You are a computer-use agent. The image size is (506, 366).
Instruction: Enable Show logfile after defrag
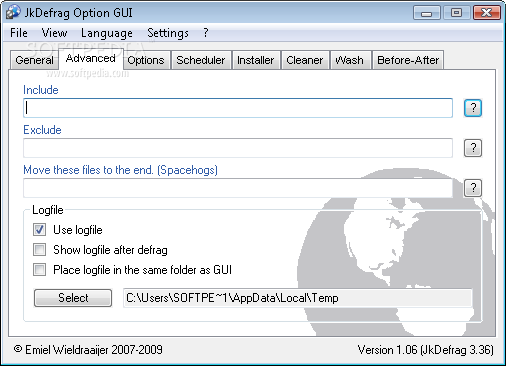pos(39,250)
